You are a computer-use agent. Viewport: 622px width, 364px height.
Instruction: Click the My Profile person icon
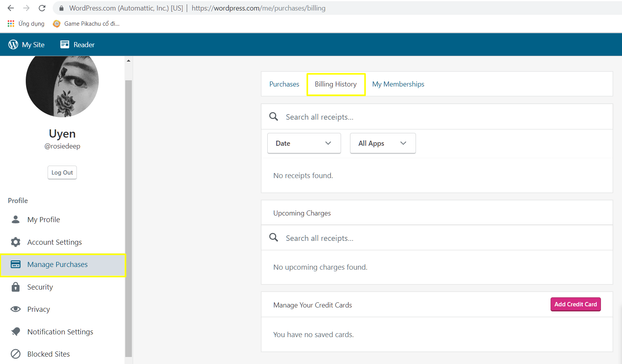(16, 219)
